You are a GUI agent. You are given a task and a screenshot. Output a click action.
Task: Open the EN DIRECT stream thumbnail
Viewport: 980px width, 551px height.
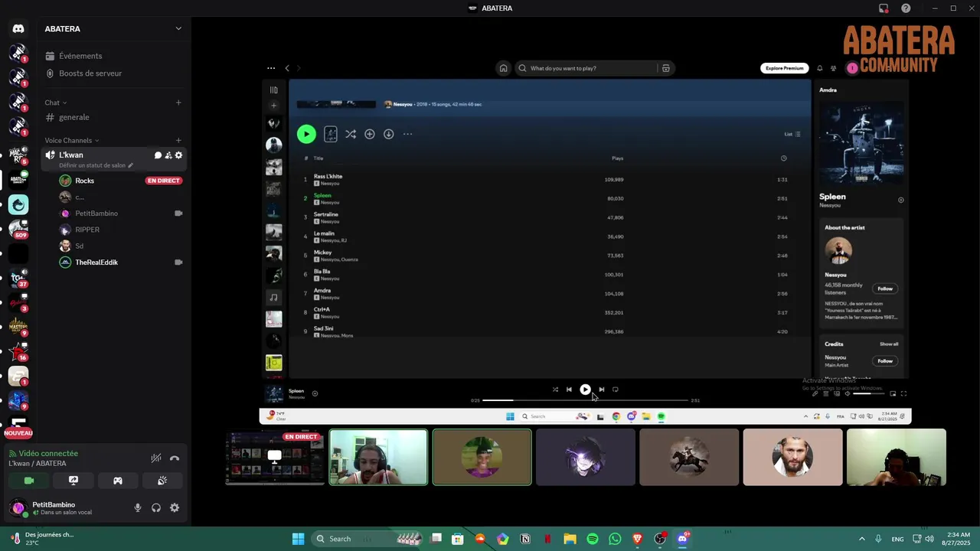tap(275, 458)
